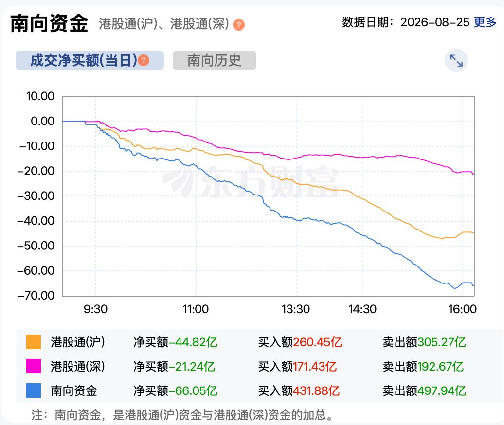Click the data date 2026-08-25
504x425 pixels.
click(435, 22)
